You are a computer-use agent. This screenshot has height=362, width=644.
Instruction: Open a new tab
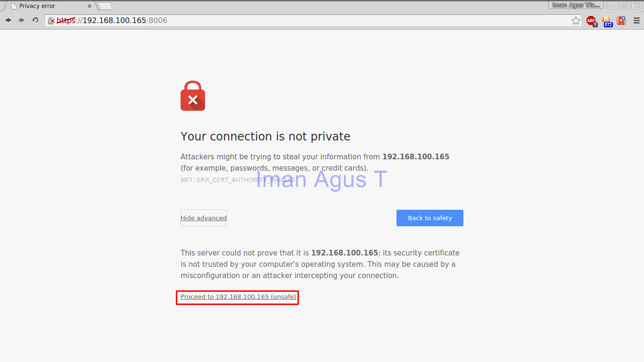click(105, 6)
